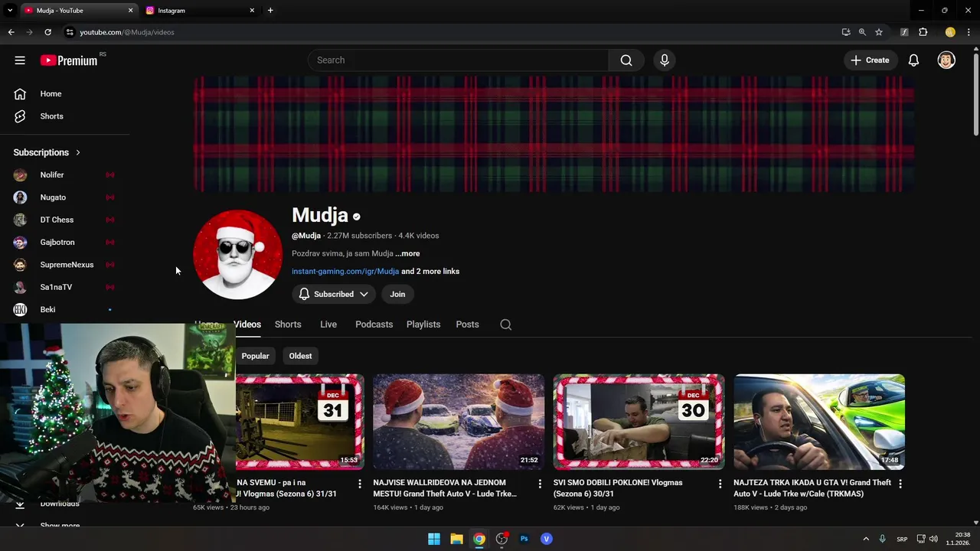Viewport: 980px width, 551px height.
Task: Open Windows Start button in taskbar
Action: [x=434, y=539]
